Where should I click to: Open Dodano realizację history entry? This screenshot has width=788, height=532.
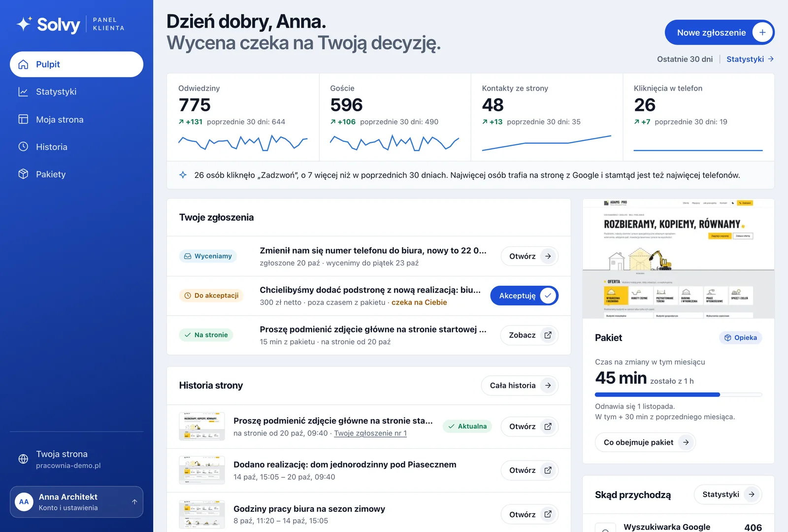coord(529,470)
